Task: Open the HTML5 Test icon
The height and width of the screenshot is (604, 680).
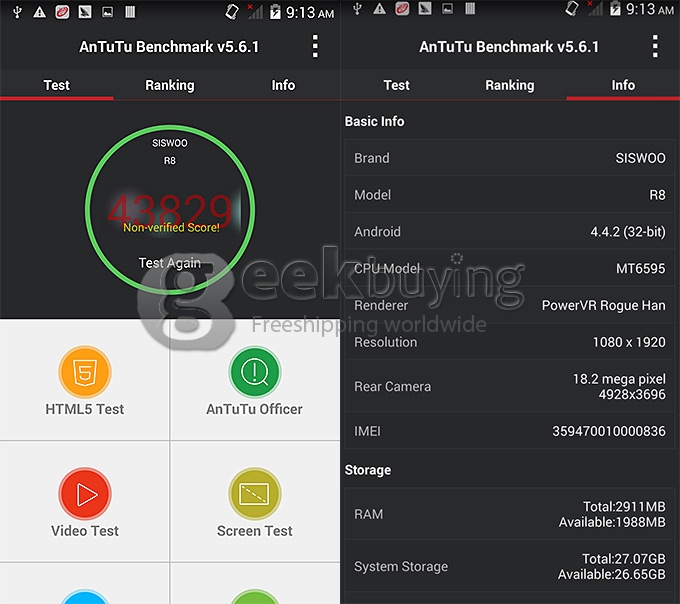Action: [x=85, y=372]
